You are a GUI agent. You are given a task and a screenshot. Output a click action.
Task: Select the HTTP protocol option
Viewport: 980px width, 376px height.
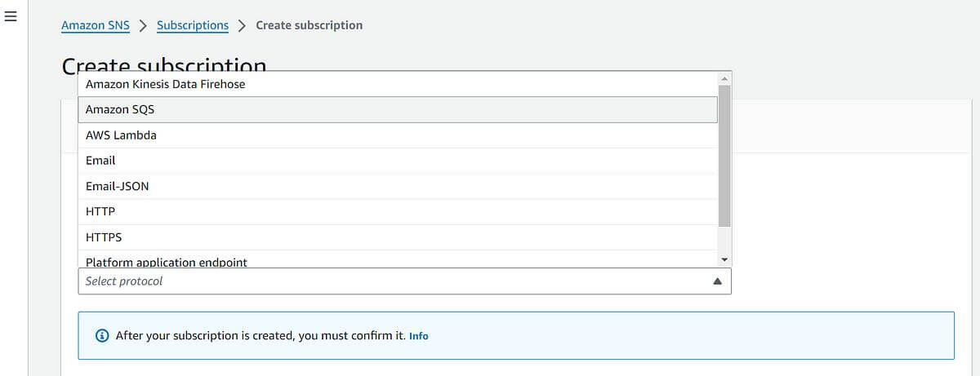coord(398,211)
